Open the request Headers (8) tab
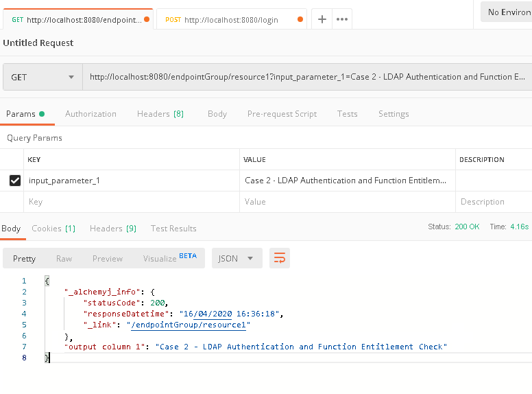 (160, 114)
